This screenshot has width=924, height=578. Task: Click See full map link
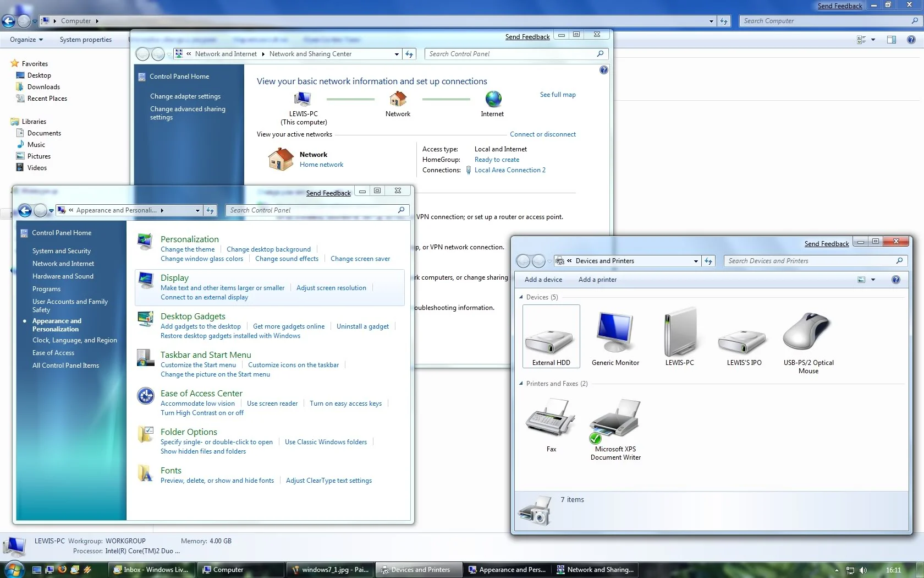[558, 95]
